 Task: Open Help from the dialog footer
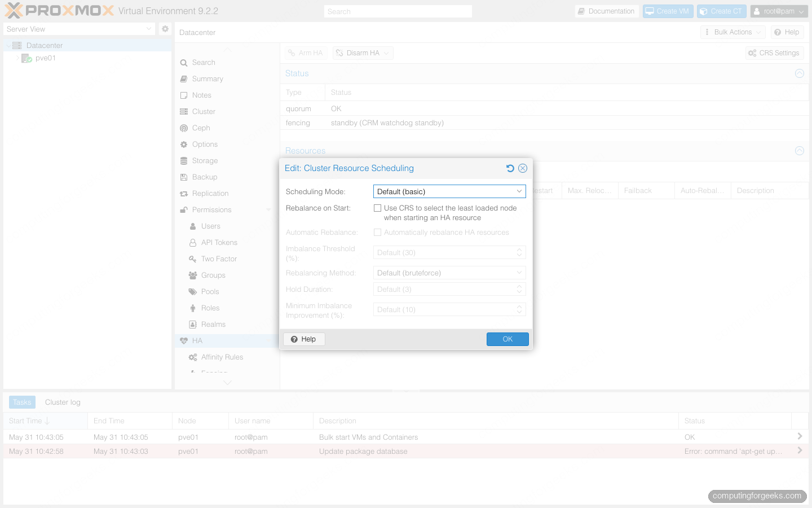[304, 339]
